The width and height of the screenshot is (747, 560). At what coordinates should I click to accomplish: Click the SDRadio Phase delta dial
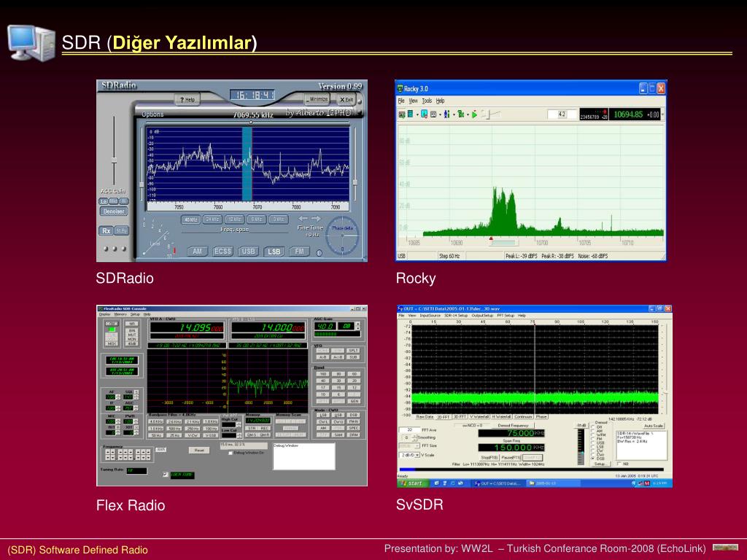tap(341, 236)
